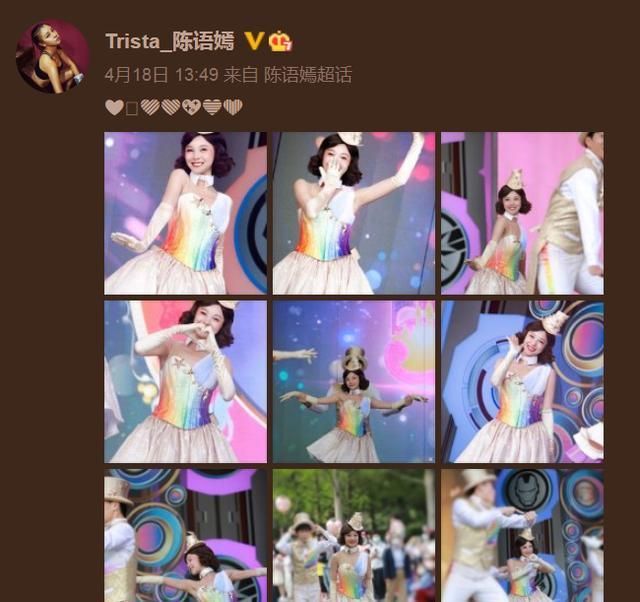640x602 pixels.
Task: Click the horizontal-striped heart emoji
Action: pos(212,107)
